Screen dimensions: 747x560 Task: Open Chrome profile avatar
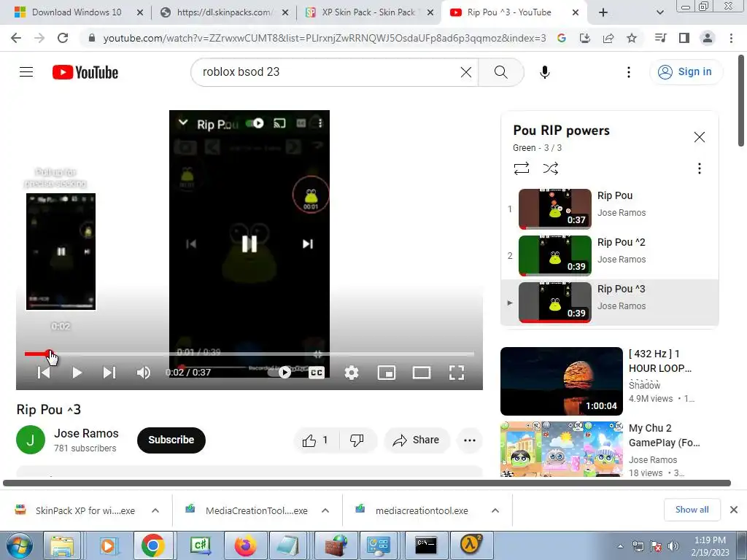(x=708, y=38)
